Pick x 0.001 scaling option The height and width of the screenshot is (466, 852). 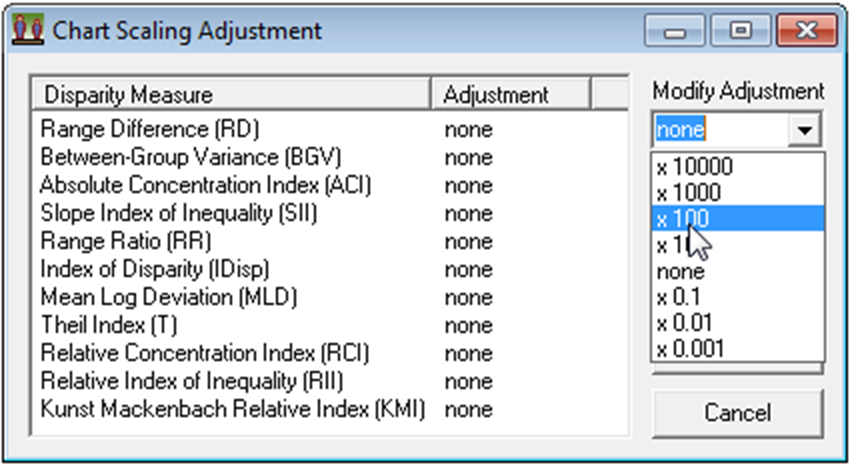click(x=689, y=349)
